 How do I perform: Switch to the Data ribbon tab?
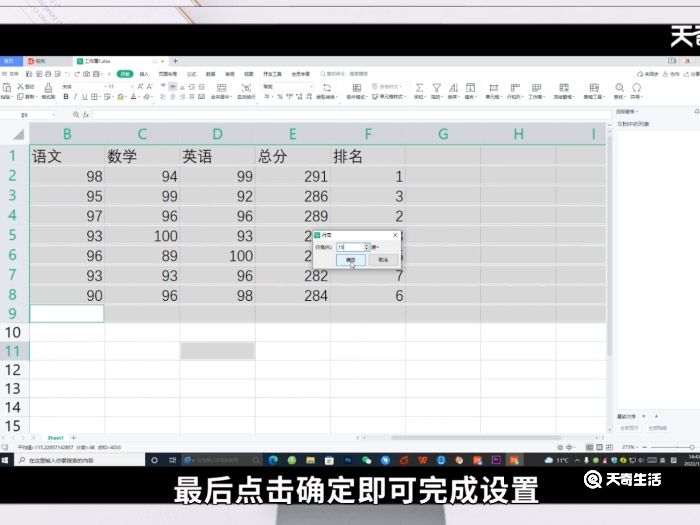(211, 74)
